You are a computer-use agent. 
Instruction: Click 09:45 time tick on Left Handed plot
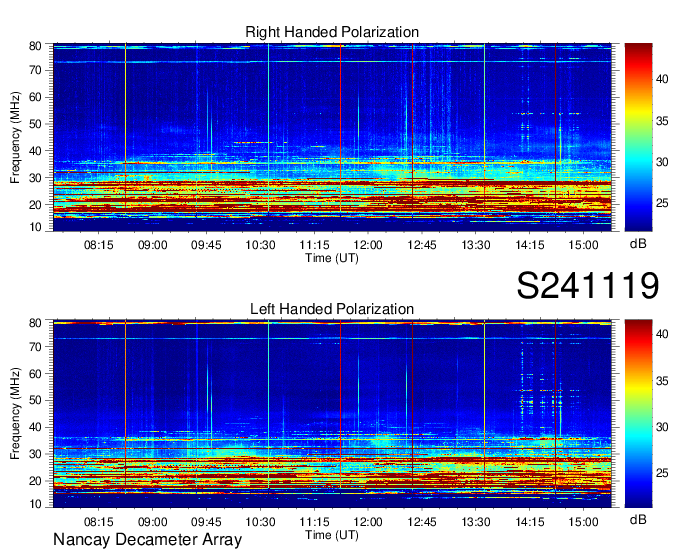click(x=206, y=522)
